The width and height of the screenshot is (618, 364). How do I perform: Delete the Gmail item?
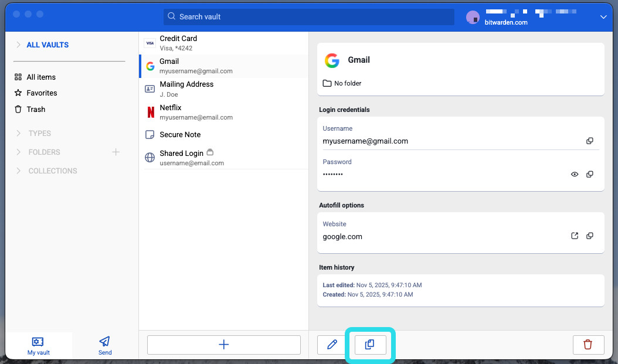click(x=588, y=345)
